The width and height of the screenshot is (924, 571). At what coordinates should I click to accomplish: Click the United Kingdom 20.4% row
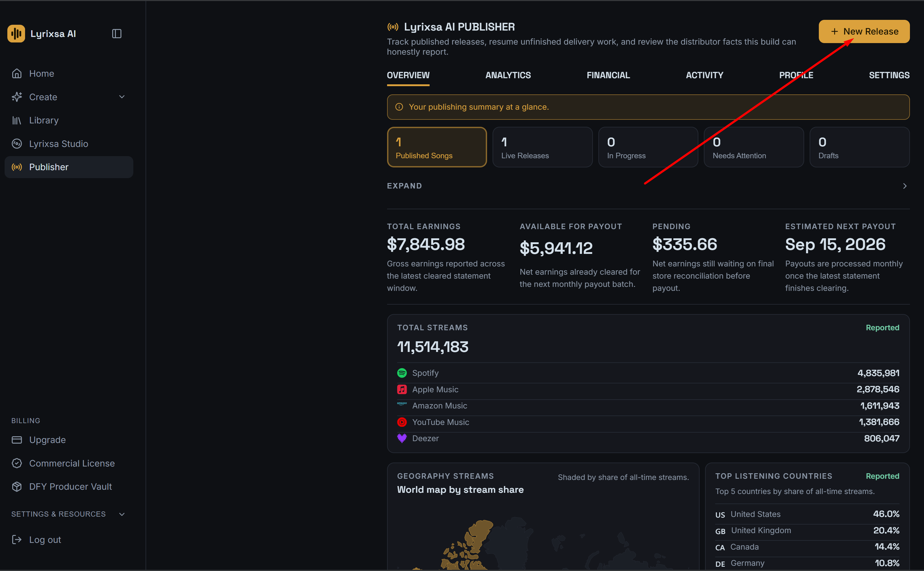click(x=807, y=531)
